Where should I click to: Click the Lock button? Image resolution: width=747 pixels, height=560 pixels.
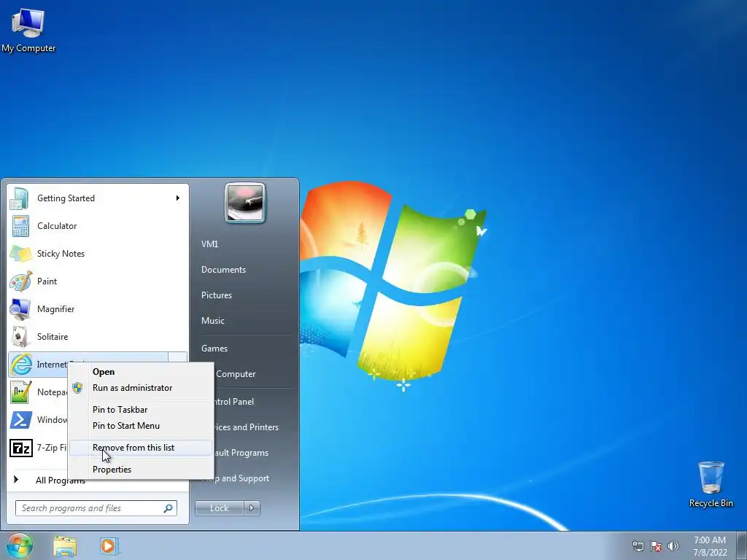[x=220, y=508]
